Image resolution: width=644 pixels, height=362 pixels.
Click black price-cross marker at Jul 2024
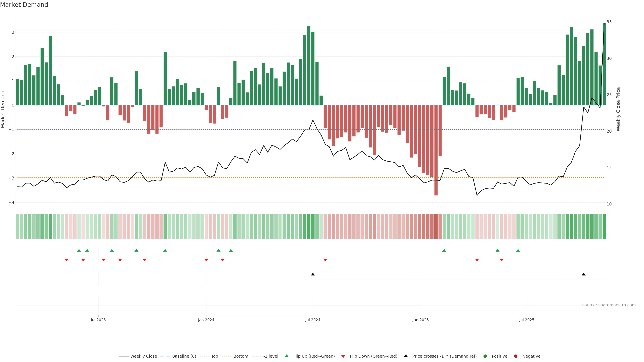click(x=313, y=274)
